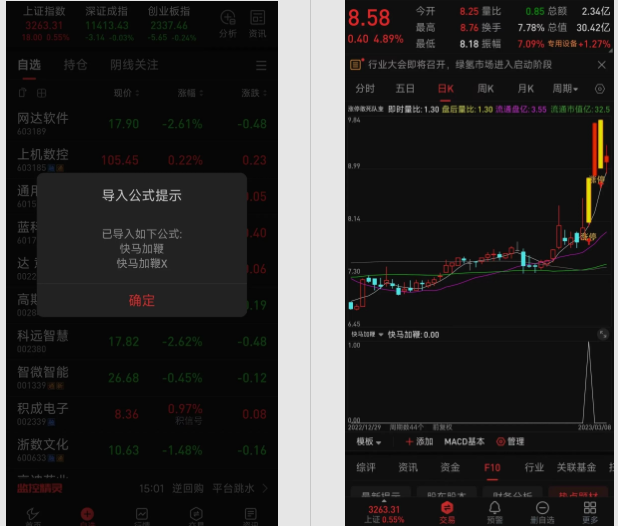The height and width of the screenshot is (526, 618).
Task: Switch to the 行业 tab
Action: coord(534,468)
